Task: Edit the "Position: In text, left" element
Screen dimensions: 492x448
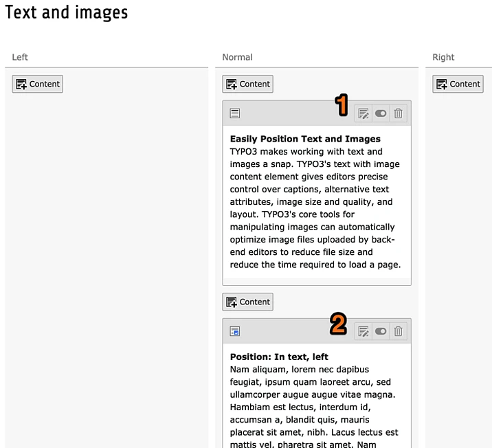Action: (x=364, y=331)
